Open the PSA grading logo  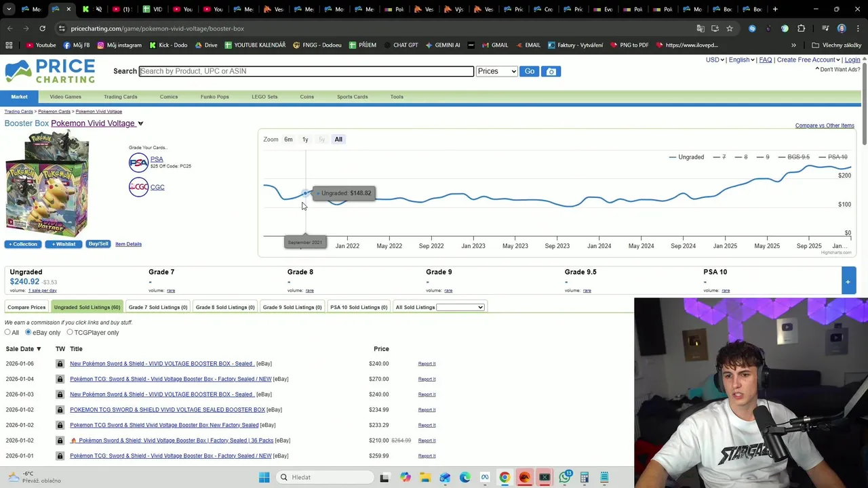click(x=138, y=163)
